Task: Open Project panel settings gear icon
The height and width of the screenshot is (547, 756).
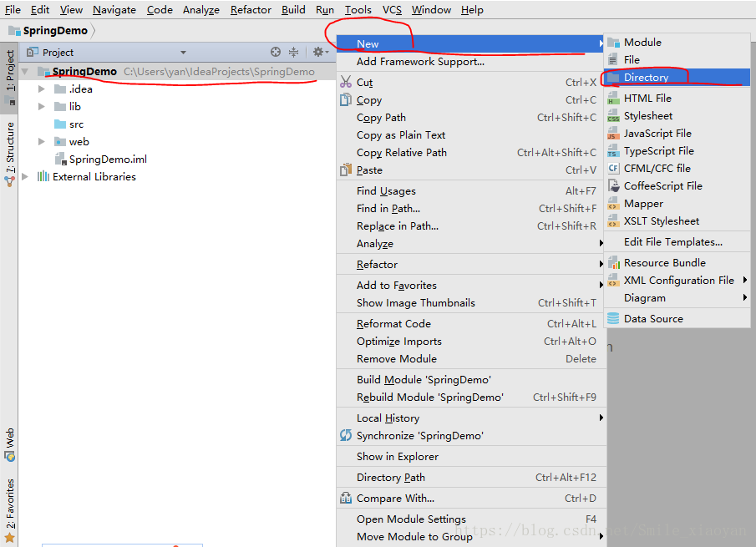Action: (320, 52)
